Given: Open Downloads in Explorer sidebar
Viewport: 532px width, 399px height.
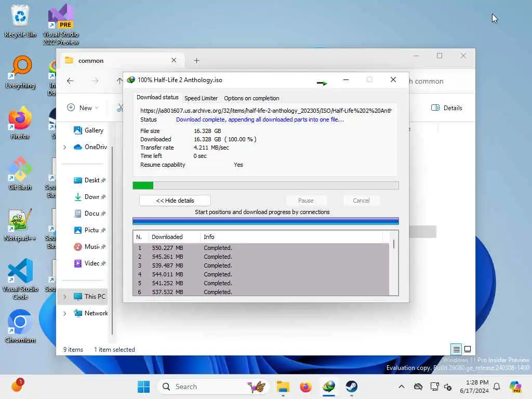Looking at the screenshot, I should 89,197.
